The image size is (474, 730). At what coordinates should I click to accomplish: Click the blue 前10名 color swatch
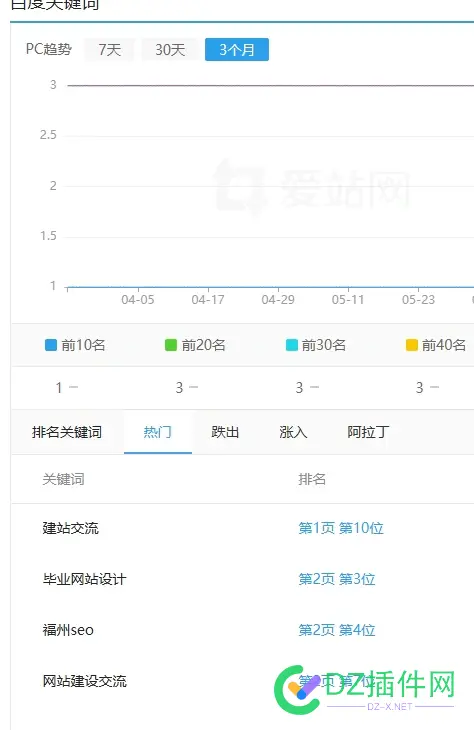(x=51, y=345)
